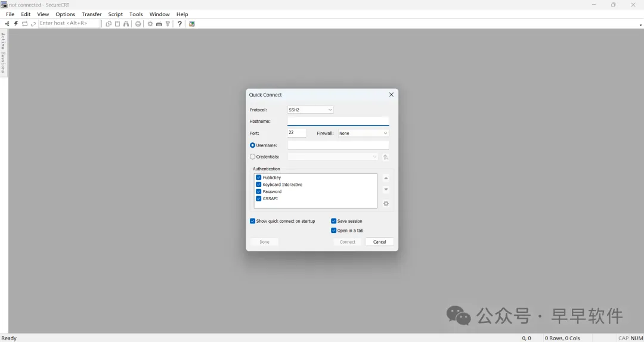Viewport: 644px width, 342px height.
Task: Click the Done button
Action: point(265,242)
